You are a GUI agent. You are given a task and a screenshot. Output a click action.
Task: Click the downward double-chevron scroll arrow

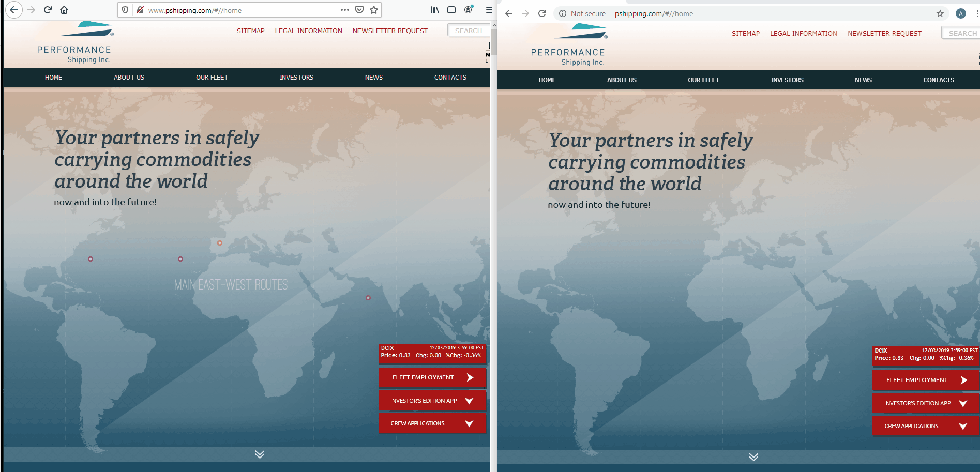click(x=260, y=454)
